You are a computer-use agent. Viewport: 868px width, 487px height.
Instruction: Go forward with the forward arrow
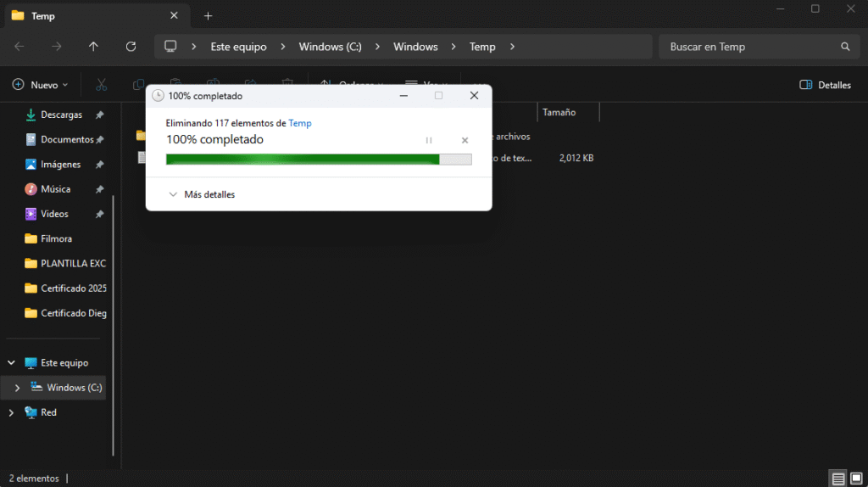[x=57, y=47]
